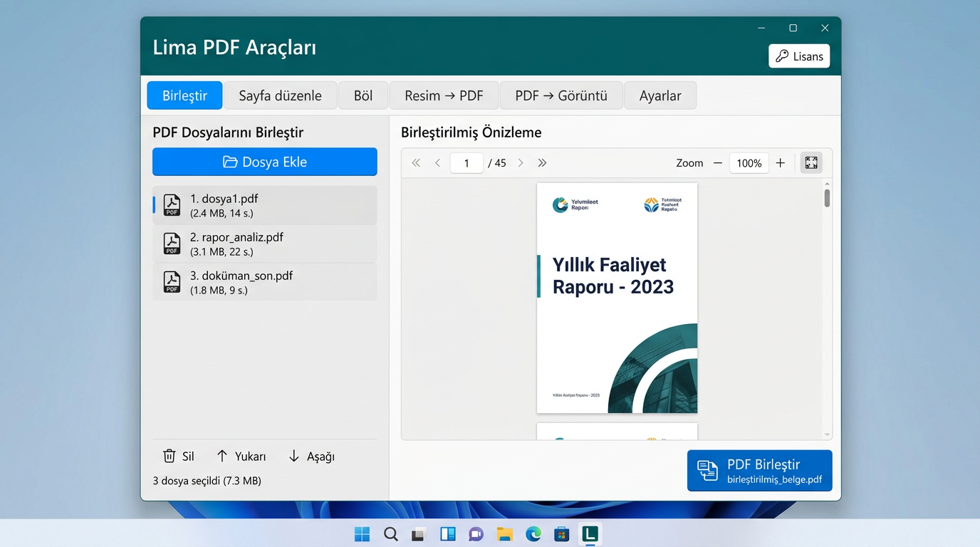Click the preview vertical scrollbar thumb
The width and height of the screenshot is (980, 547).
click(x=827, y=198)
